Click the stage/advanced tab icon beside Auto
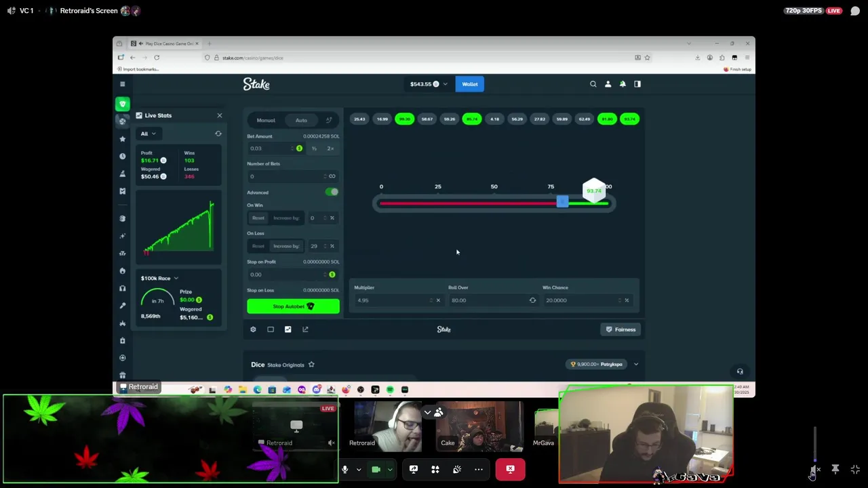868x488 pixels. pyautogui.click(x=329, y=120)
